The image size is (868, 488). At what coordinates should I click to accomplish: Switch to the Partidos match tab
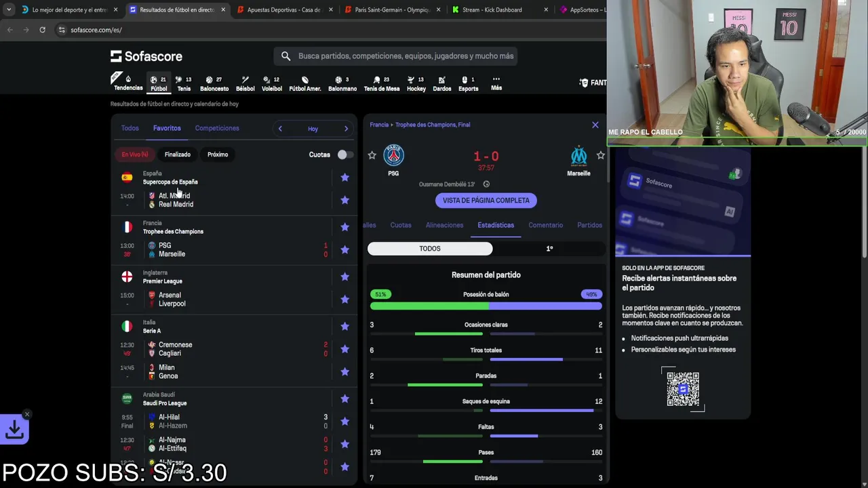589,225
